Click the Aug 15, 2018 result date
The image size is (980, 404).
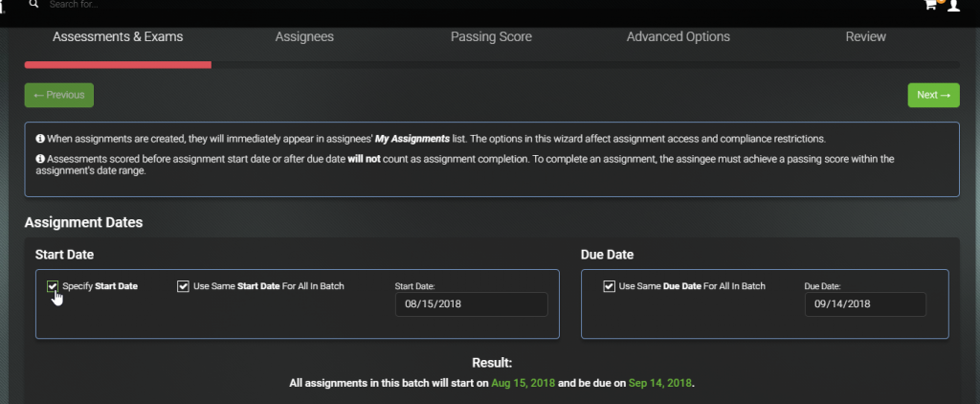coord(523,383)
